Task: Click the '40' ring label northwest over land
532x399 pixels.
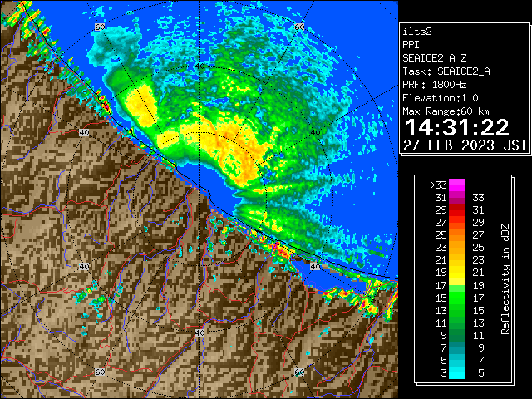Action: click(84, 133)
